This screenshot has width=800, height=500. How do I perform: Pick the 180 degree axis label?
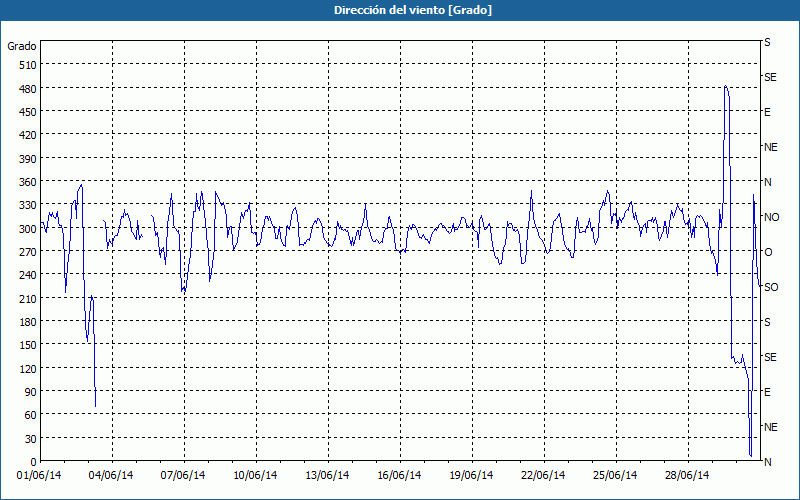29,322
